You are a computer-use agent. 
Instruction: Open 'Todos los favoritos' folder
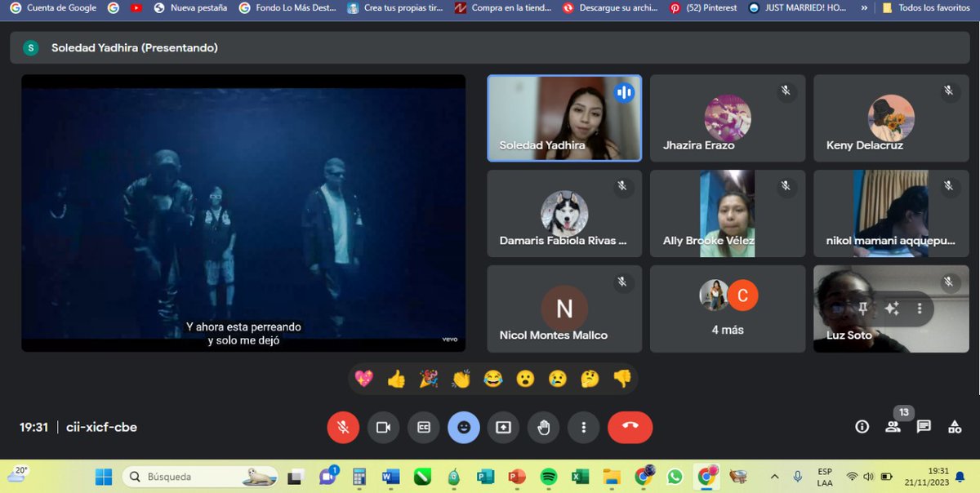click(x=926, y=7)
